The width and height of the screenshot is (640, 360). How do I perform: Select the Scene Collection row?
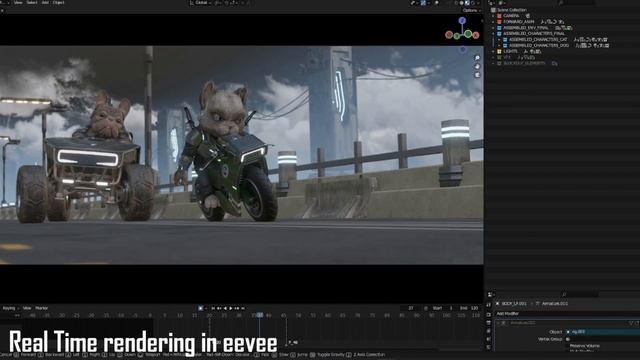click(x=562, y=10)
